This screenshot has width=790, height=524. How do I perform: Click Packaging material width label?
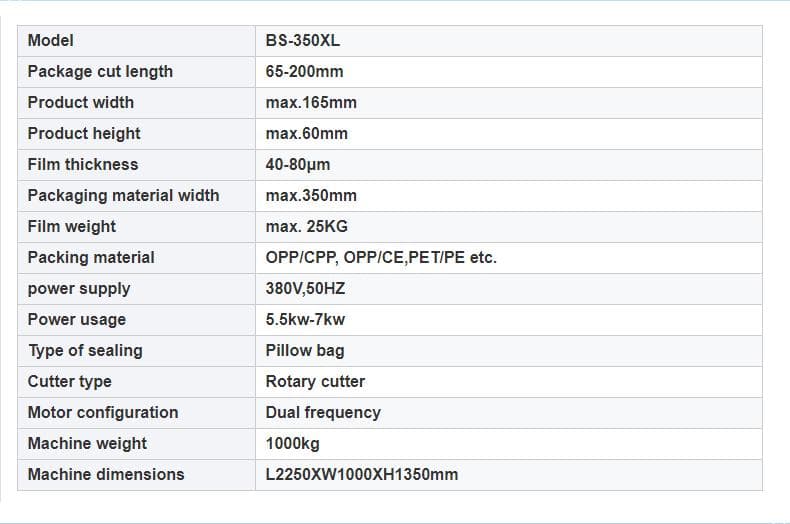click(123, 196)
